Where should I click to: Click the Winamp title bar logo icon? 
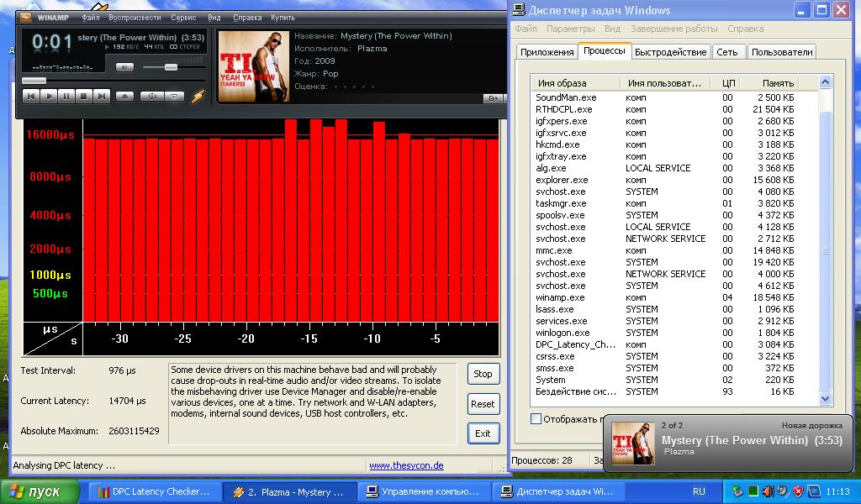tap(26, 17)
